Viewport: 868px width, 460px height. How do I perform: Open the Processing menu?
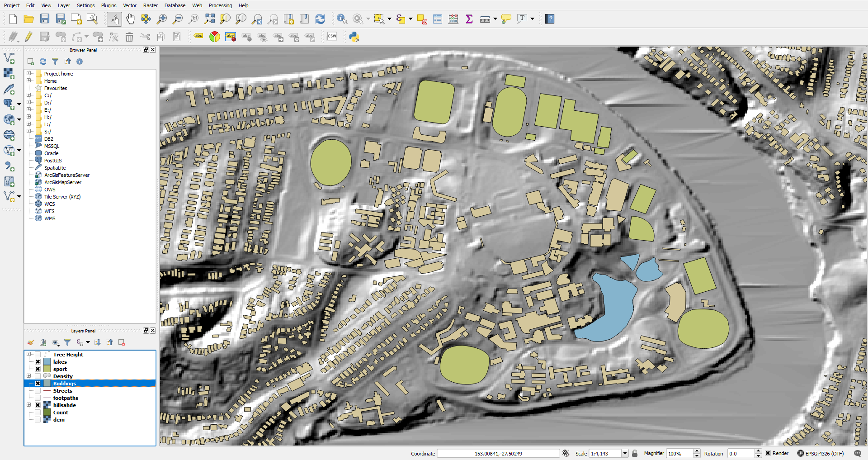tap(220, 5)
